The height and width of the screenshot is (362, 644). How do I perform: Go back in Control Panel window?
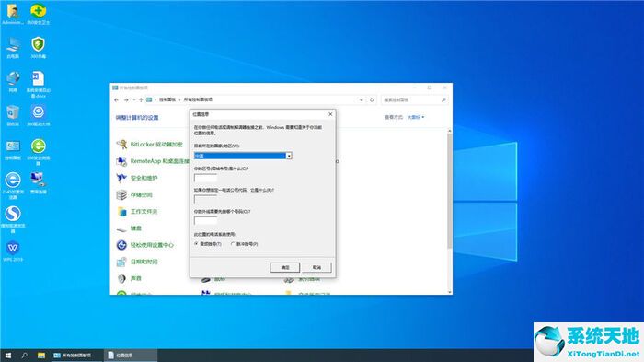117,100
